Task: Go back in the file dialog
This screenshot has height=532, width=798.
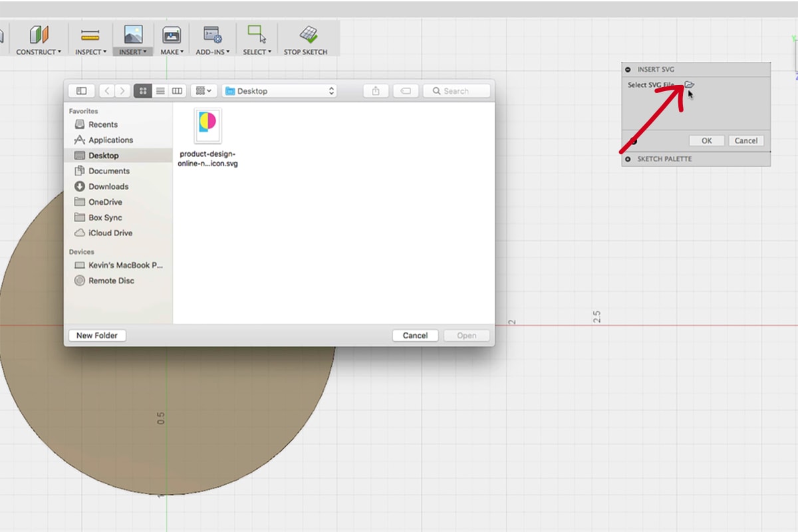Action: pyautogui.click(x=107, y=91)
